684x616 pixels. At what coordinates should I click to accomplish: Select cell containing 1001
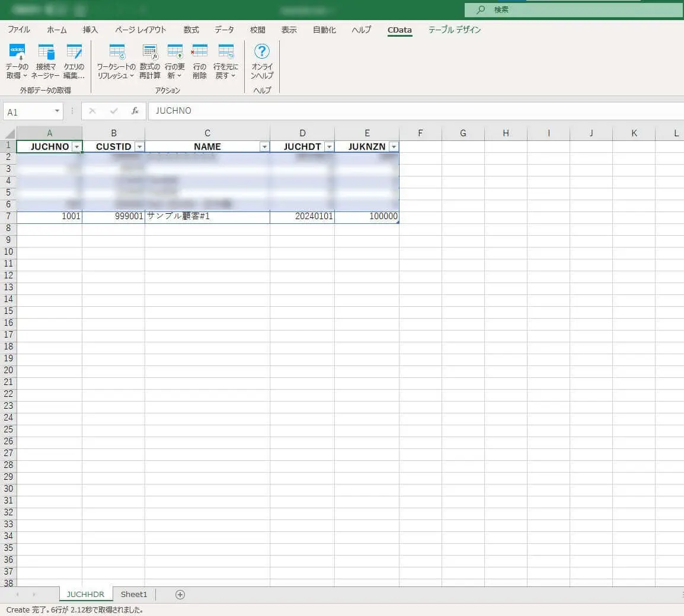[x=49, y=216]
